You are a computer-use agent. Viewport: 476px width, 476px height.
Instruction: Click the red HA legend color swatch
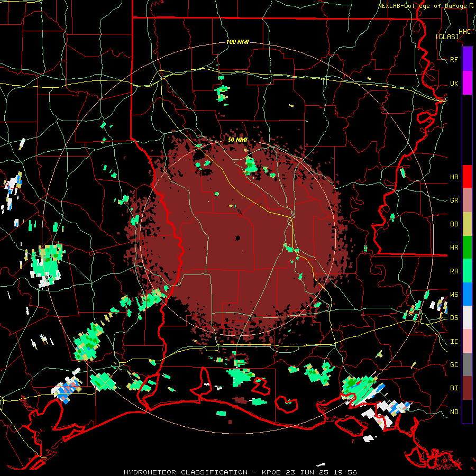pos(467,177)
